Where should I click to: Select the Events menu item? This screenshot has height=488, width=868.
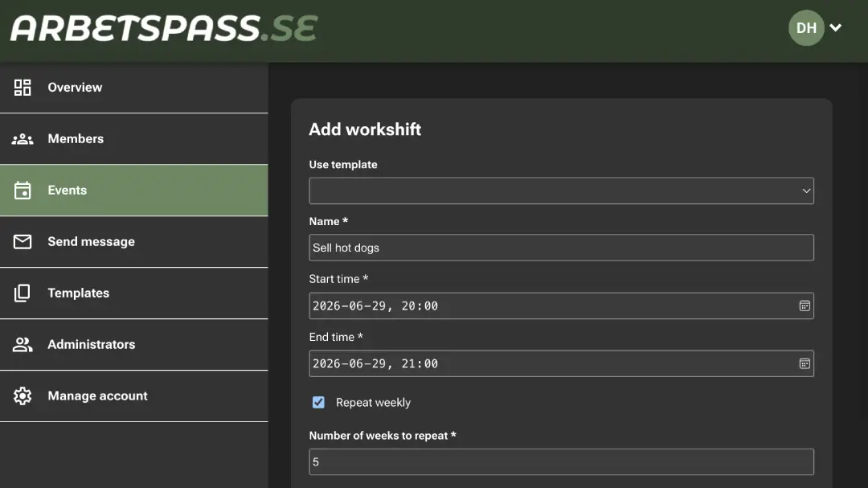134,190
